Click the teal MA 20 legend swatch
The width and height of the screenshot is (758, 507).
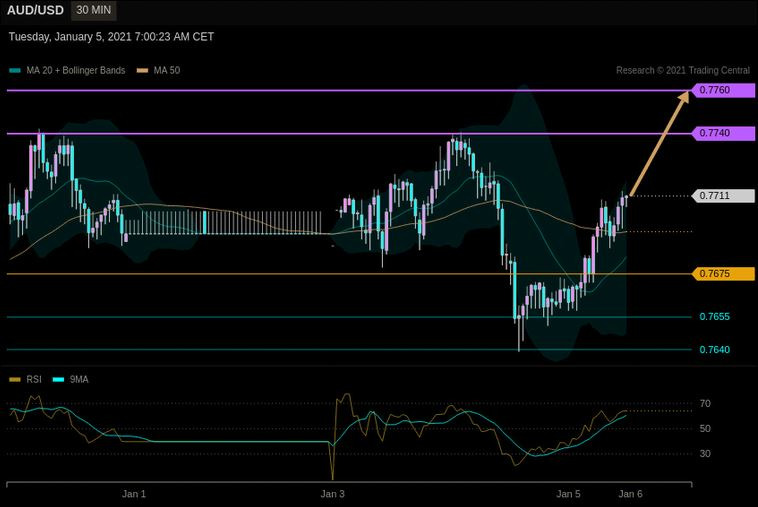15,71
